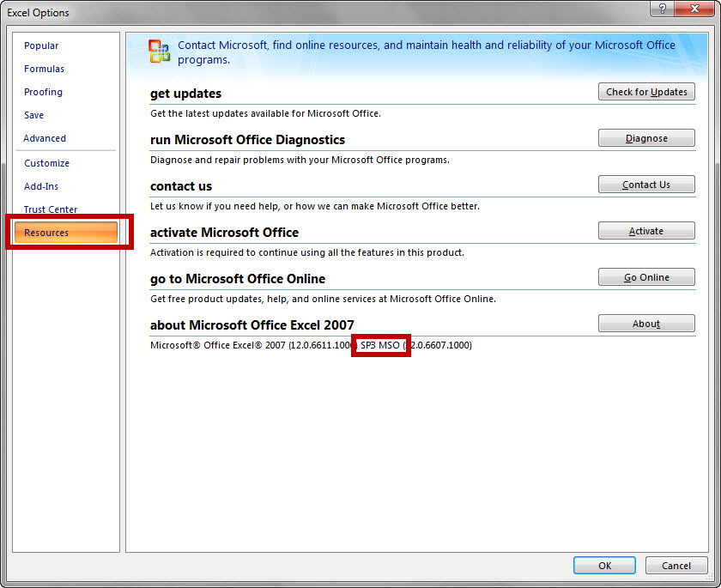Viewport: 721px width, 588px height.
Task: Click Go Online for Microsoft Office Online
Action: click(x=646, y=276)
